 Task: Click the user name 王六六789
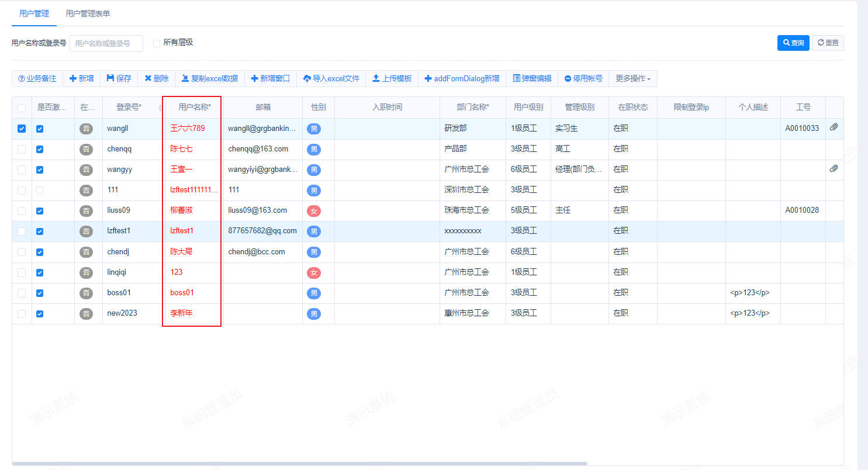click(188, 128)
